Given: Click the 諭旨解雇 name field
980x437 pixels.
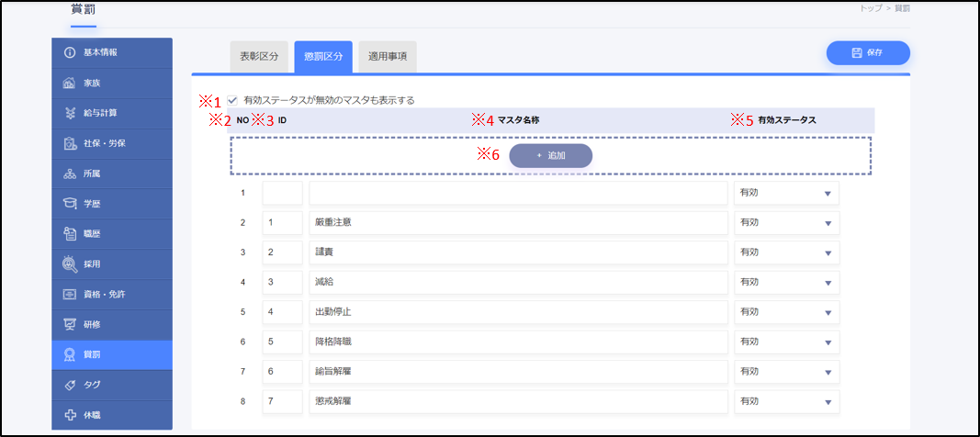Looking at the screenshot, I should [x=519, y=372].
